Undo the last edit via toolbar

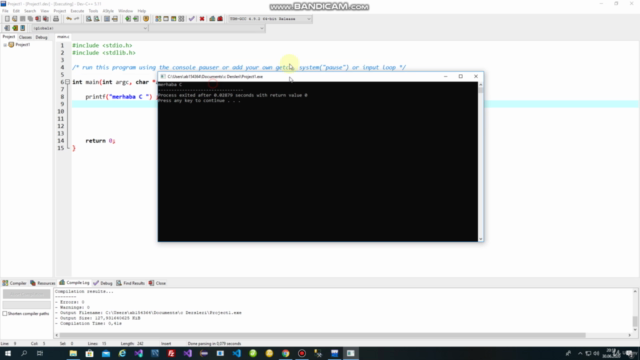pos(69,19)
